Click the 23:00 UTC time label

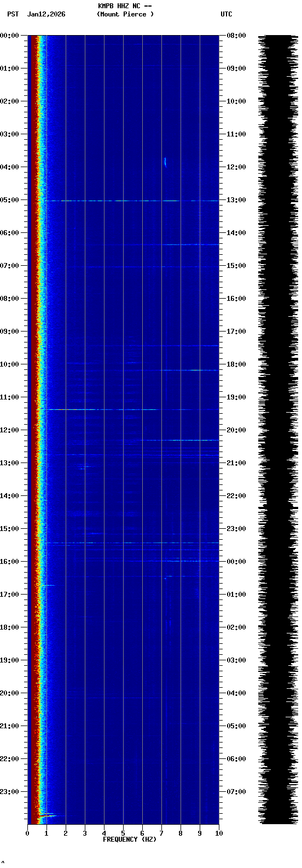pos(236,529)
